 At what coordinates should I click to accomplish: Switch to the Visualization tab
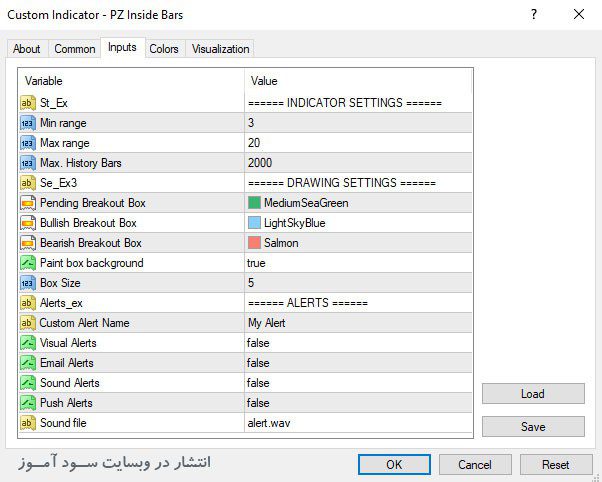click(220, 49)
